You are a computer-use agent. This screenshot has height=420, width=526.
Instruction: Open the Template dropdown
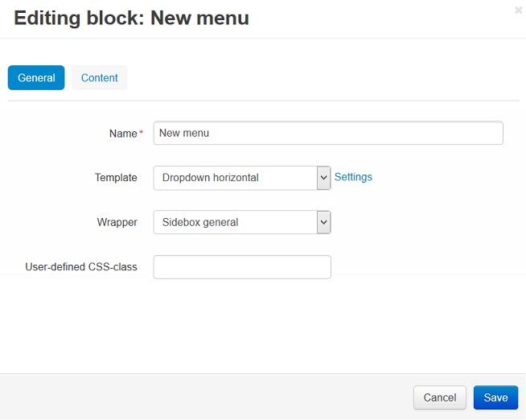[242, 178]
